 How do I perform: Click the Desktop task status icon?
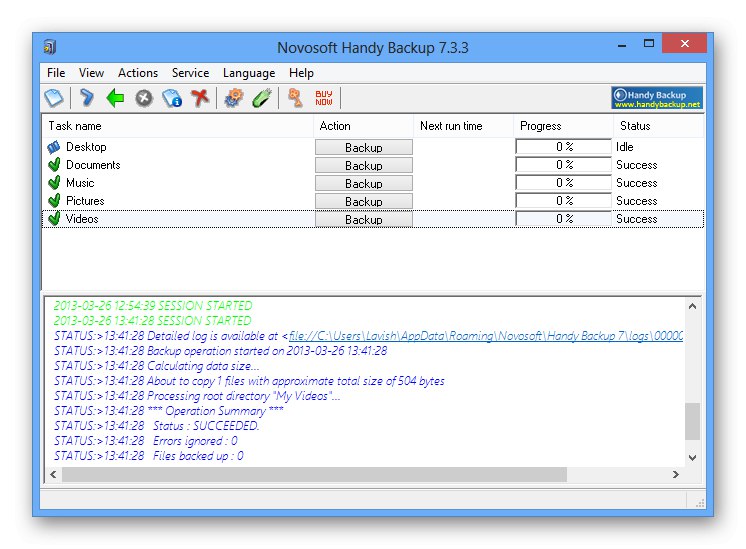pos(54,147)
